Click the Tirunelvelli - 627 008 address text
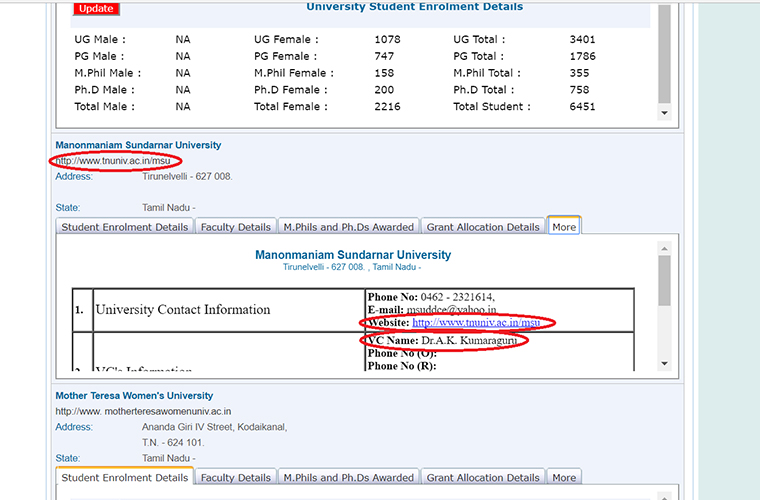 (x=187, y=176)
